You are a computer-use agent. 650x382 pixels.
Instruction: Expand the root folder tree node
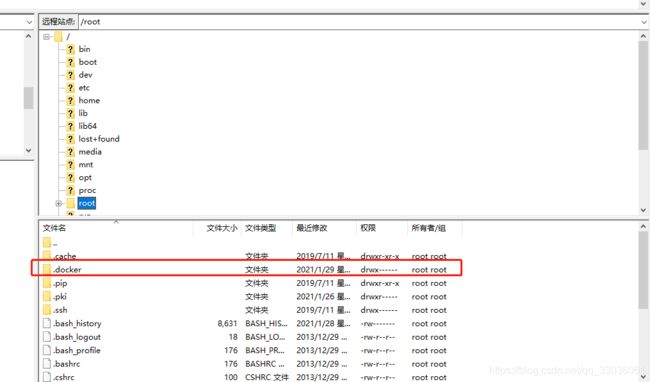[58, 203]
